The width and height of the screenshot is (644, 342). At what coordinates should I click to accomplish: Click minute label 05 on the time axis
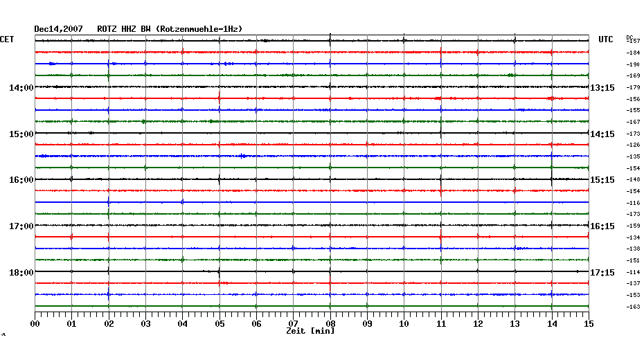(x=220, y=324)
